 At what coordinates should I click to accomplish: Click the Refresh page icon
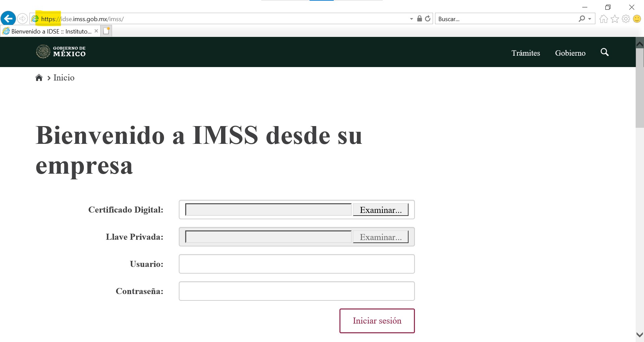(428, 18)
